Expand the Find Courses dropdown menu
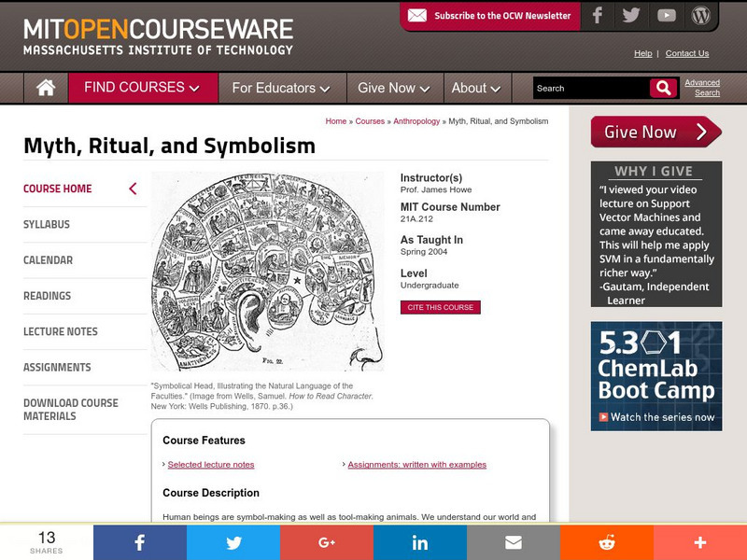This screenshot has width=747, height=560. [x=143, y=88]
